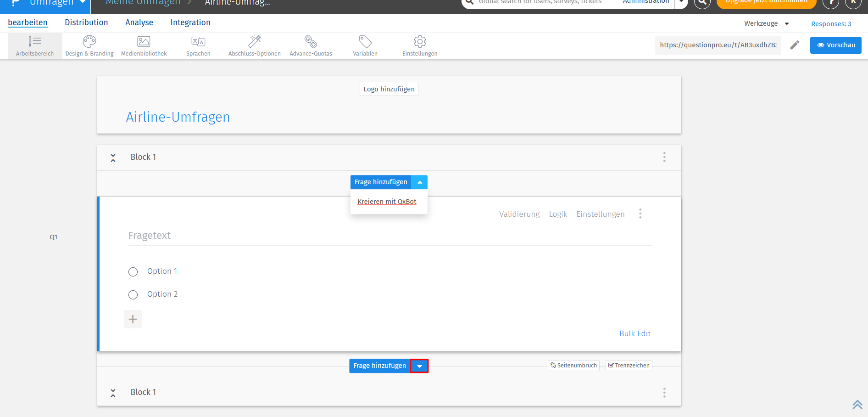
Task: Insert a Trennzeichen separator
Action: 629,366
